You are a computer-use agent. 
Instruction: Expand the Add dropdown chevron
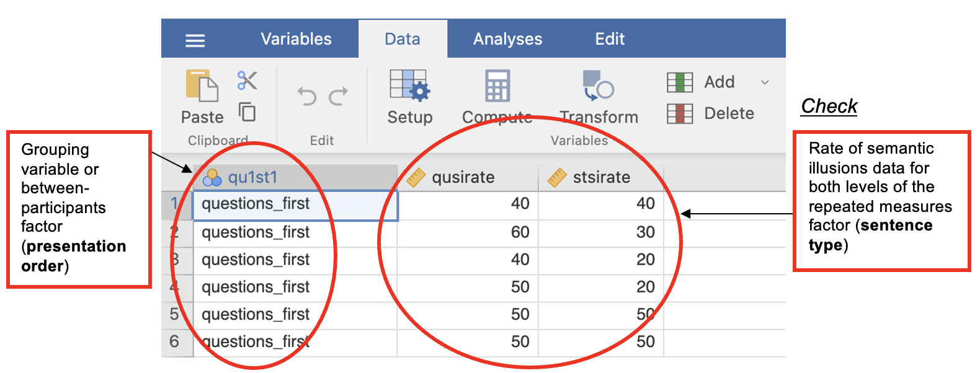(765, 82)
